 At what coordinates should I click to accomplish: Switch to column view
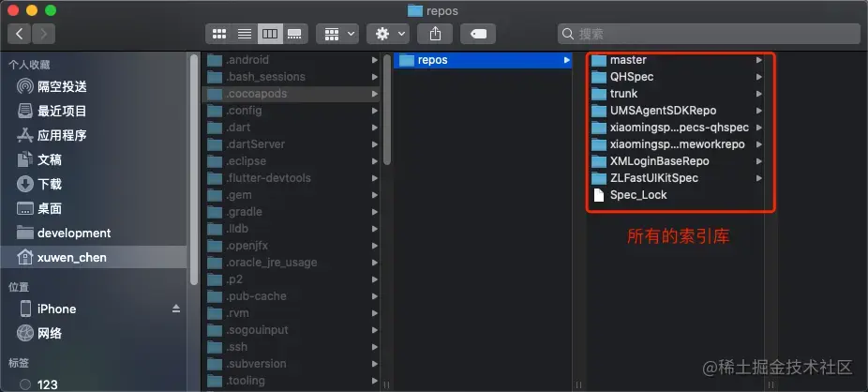(270, 34)
